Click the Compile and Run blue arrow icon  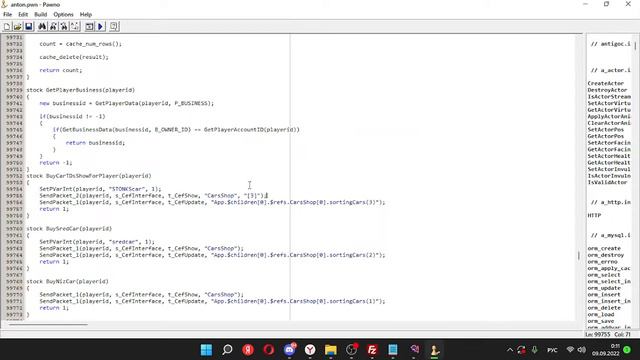point(100,27)
